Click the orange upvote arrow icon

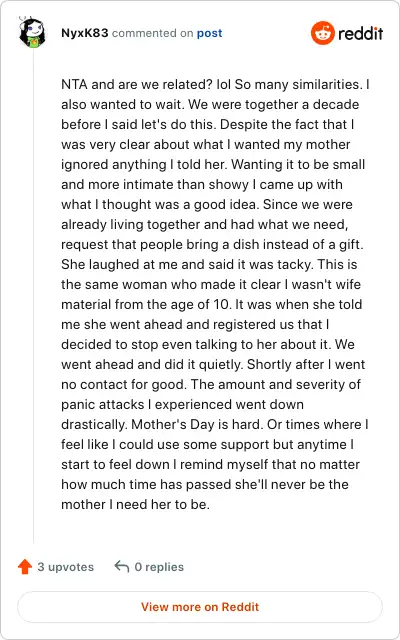(25, 567)
